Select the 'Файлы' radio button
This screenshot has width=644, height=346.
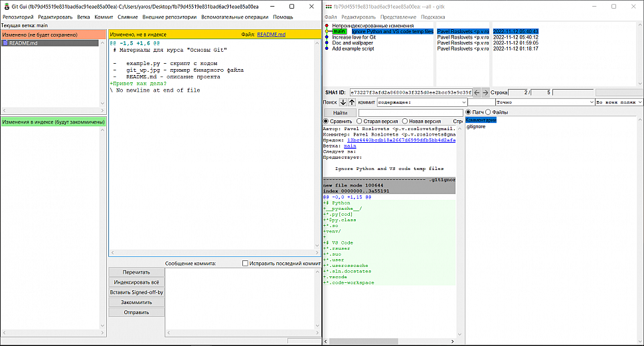[x=488, y=112]
